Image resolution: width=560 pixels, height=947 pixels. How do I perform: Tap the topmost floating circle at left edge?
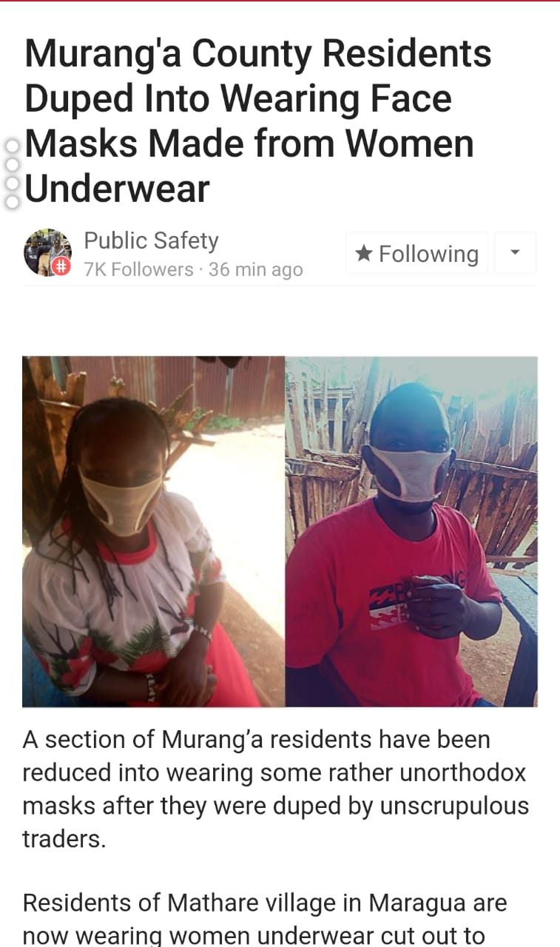12,146
